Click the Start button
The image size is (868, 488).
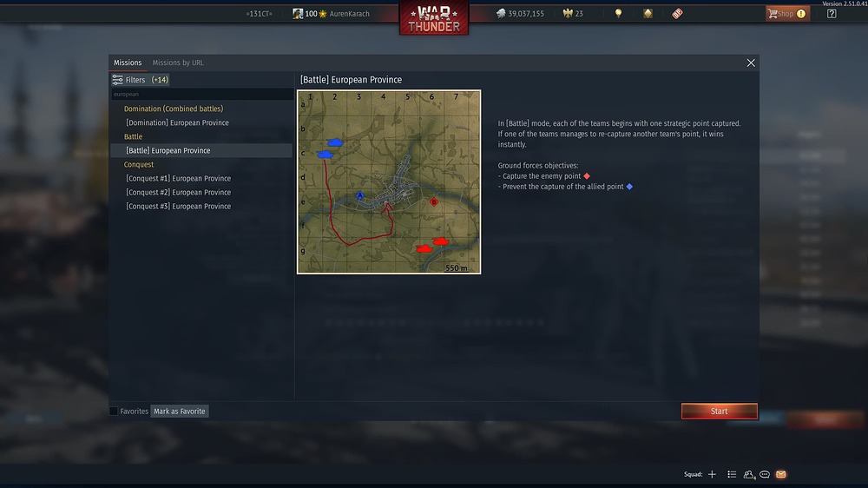tap(719, 411)
